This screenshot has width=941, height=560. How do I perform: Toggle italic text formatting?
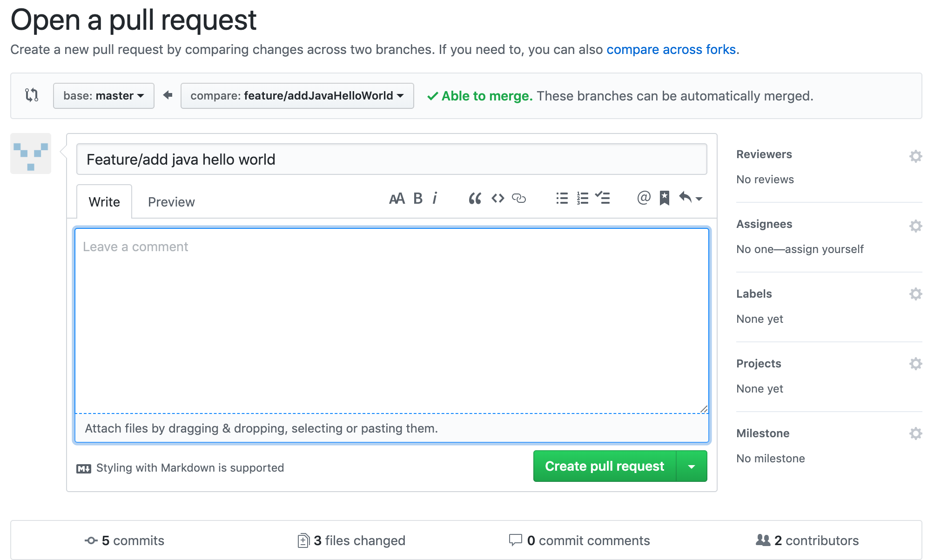435,199
